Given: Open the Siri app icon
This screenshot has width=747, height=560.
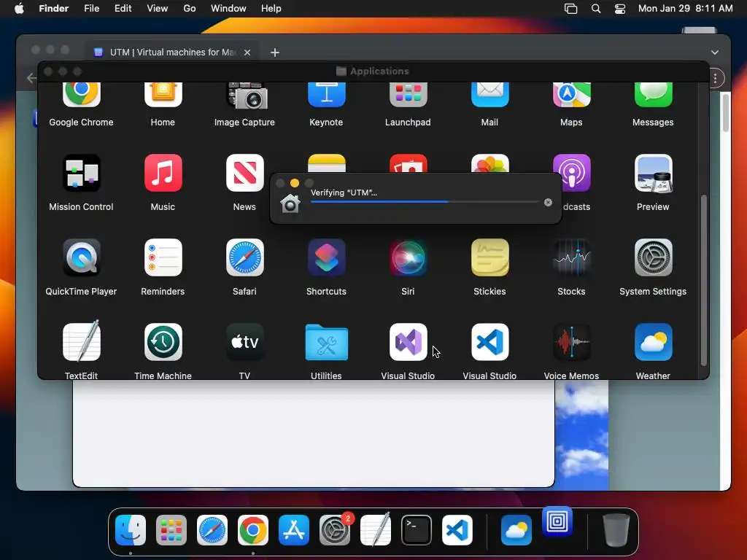Looking at the screenshot, I should coord(409,257).
